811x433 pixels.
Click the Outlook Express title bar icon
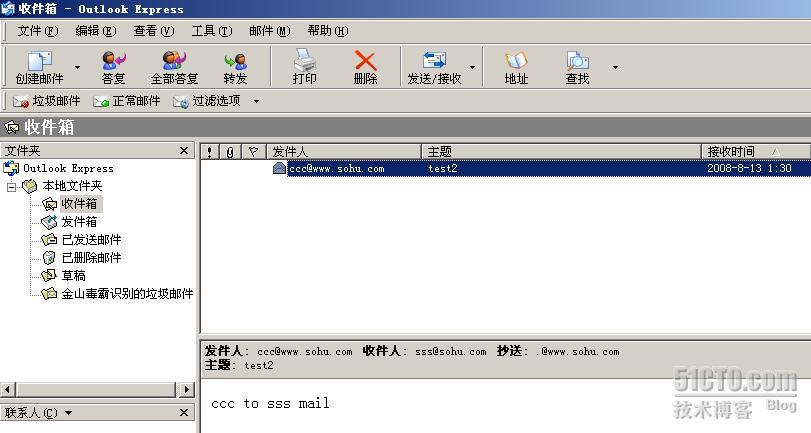[8, 8]
